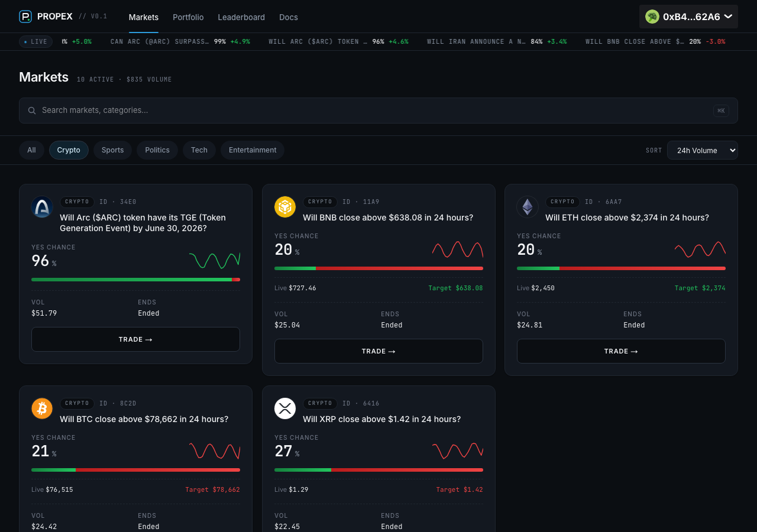
Task: Click TRADE on the ETH market
Action: [x=621, y=351]
